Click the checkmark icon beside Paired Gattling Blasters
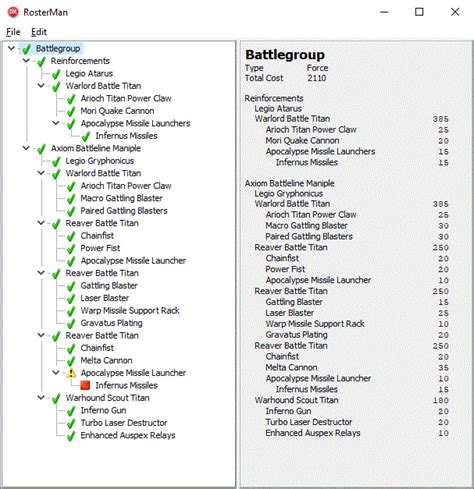 71,211
